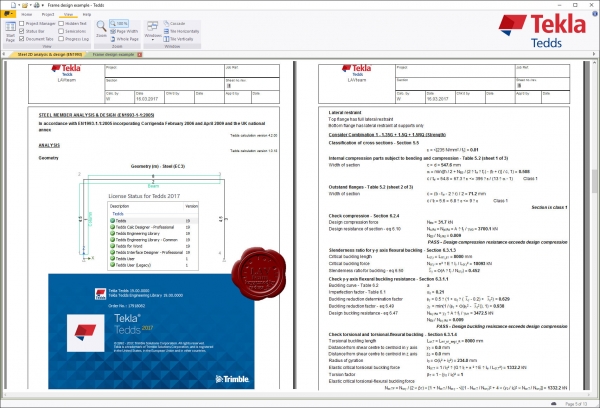Click the Open folder icon in quick access toolbar

pyautogui.click(x=25, y=5)
